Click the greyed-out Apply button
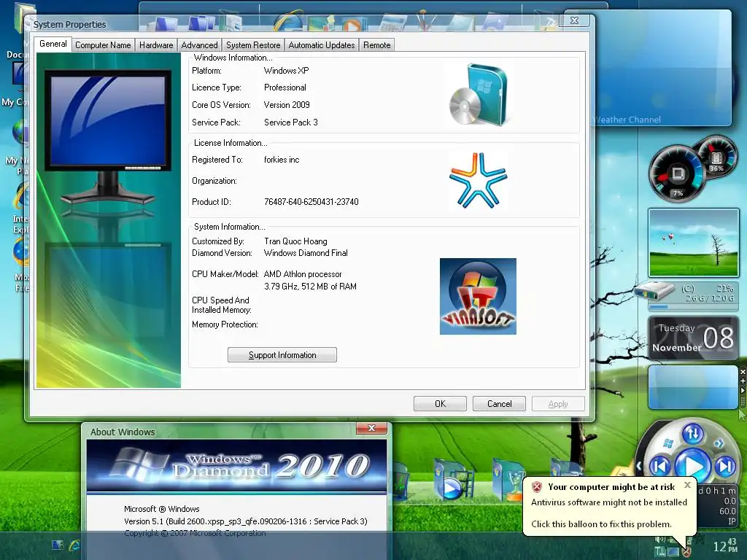747x560 pixels. click(558, 404)
